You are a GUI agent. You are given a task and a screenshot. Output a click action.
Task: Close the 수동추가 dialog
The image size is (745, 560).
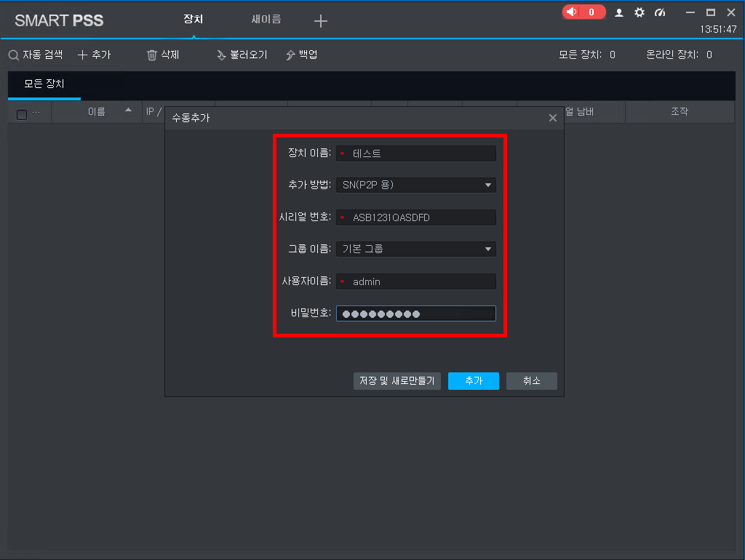(x=552, y=118)
